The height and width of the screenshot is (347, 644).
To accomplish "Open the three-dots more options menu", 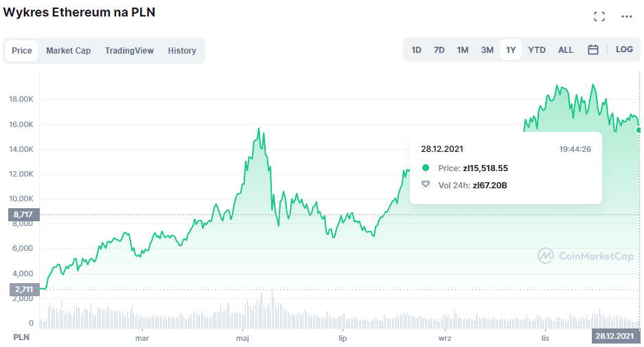I will pos(626,16).
